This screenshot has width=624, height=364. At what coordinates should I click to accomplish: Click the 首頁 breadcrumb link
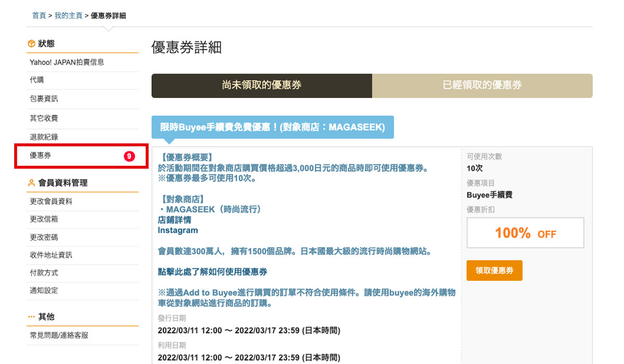39,16
